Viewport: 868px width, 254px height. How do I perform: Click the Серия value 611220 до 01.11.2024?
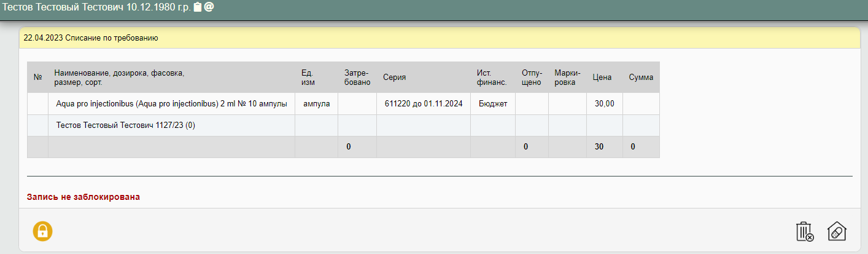pyautogui.click(x=423, y=103)
